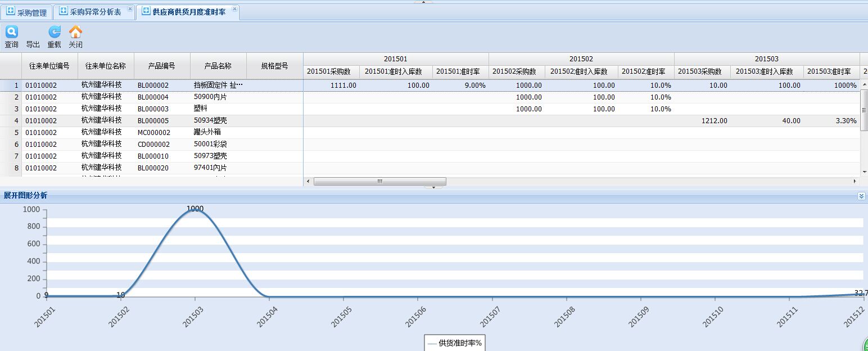868x351 pixels.
Task: Collapse the 展开图形分析 chart panel
Action: point(861,196)
